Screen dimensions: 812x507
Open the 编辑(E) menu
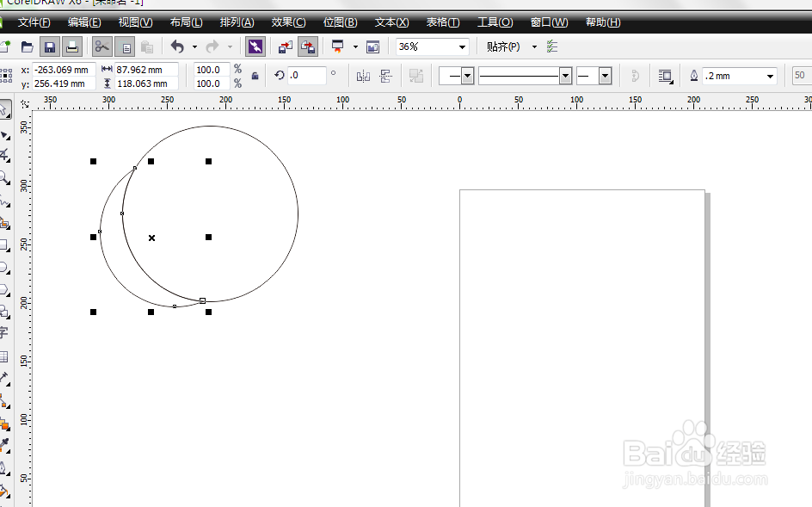coord(84,22)
